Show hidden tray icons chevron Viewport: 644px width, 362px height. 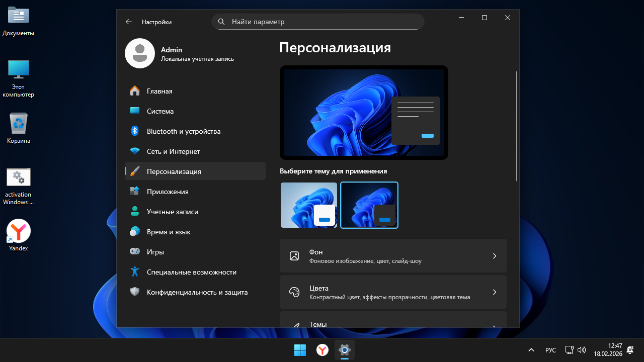[x=531, y=350]
